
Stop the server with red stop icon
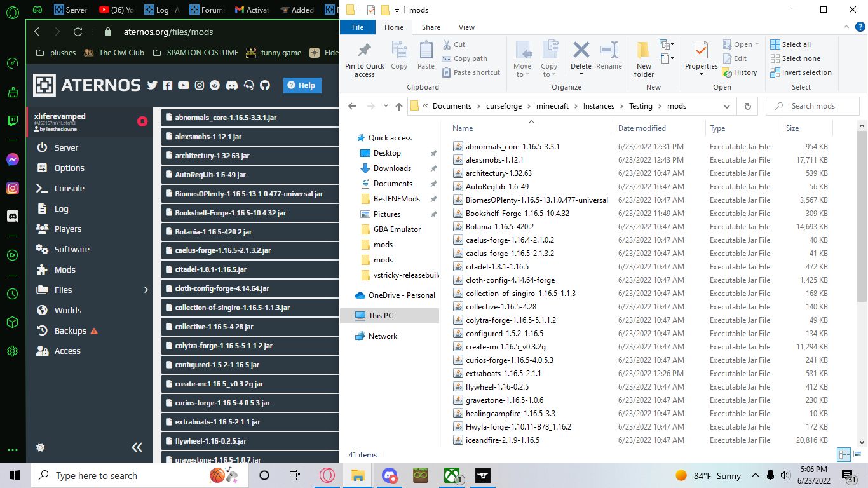coord(142,121)
